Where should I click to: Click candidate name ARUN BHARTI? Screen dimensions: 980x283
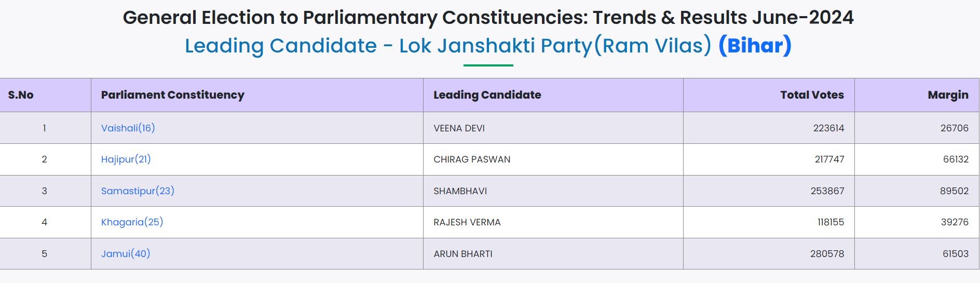click(462, 254)
